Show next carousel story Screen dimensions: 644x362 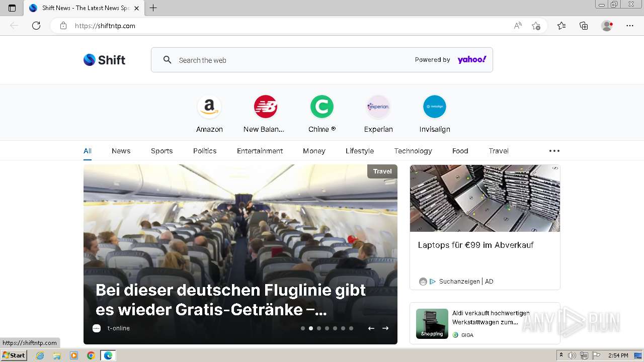pos(385,328)
